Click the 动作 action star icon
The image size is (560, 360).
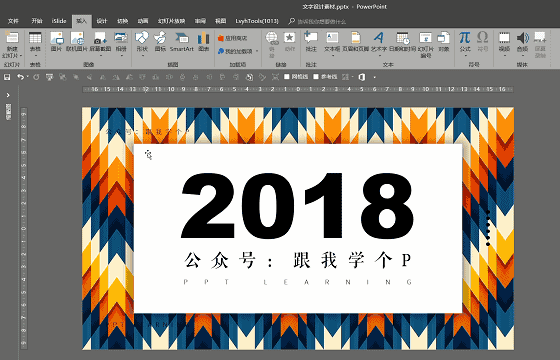pos(290,38)
